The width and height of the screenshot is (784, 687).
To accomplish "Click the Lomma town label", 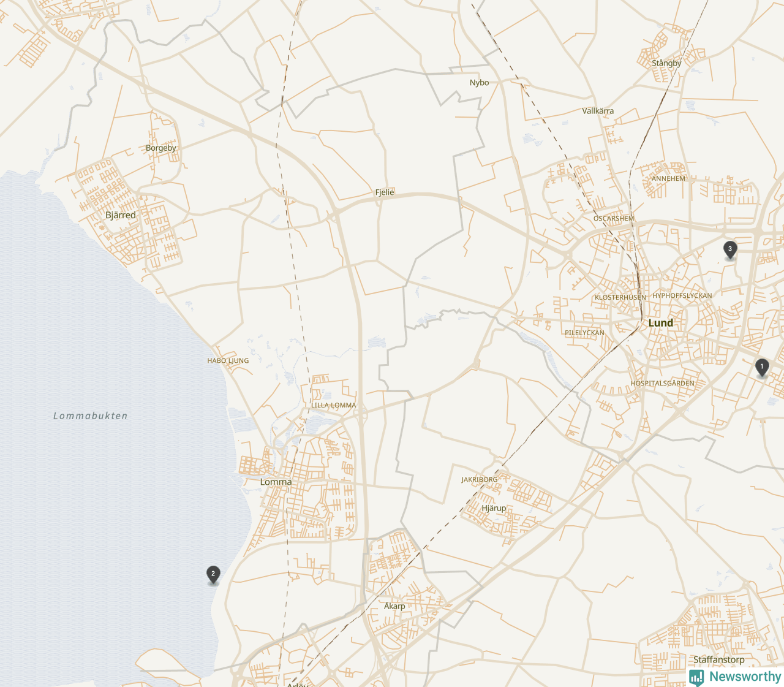I will pos(276,482).
